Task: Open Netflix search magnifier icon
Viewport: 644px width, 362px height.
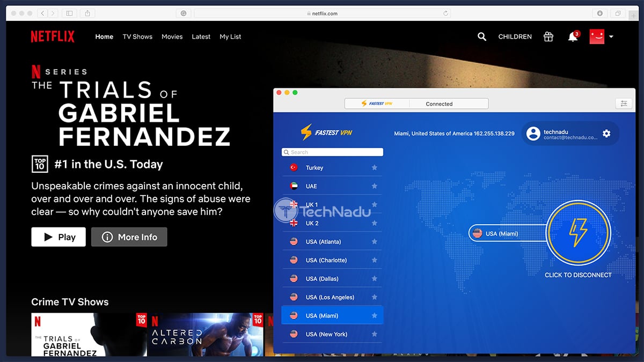Action: click(482, 36)
